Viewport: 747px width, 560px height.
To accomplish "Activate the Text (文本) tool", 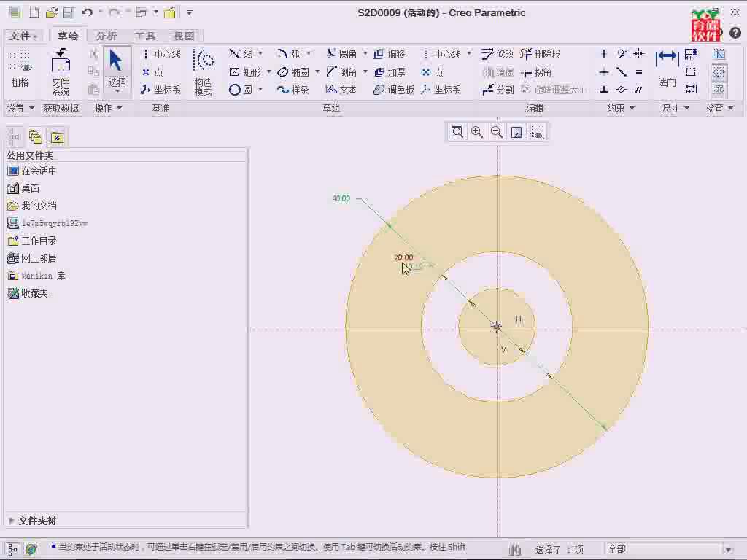I will pos(341,90).
